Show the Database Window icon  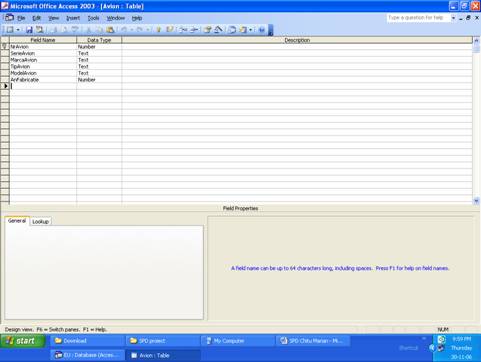(232, 30)
